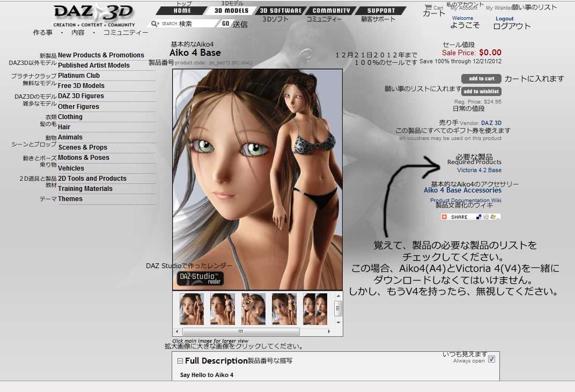The image size is (575, 392).
Task: Select the fourth gallery thumbnail
Action: (284, 309)
